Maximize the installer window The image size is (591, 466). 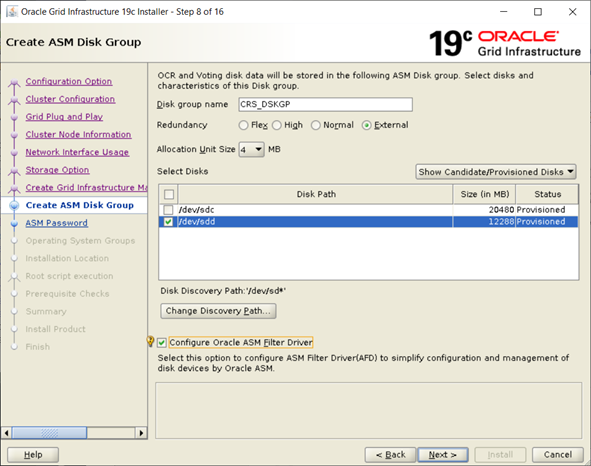point(538,12)
